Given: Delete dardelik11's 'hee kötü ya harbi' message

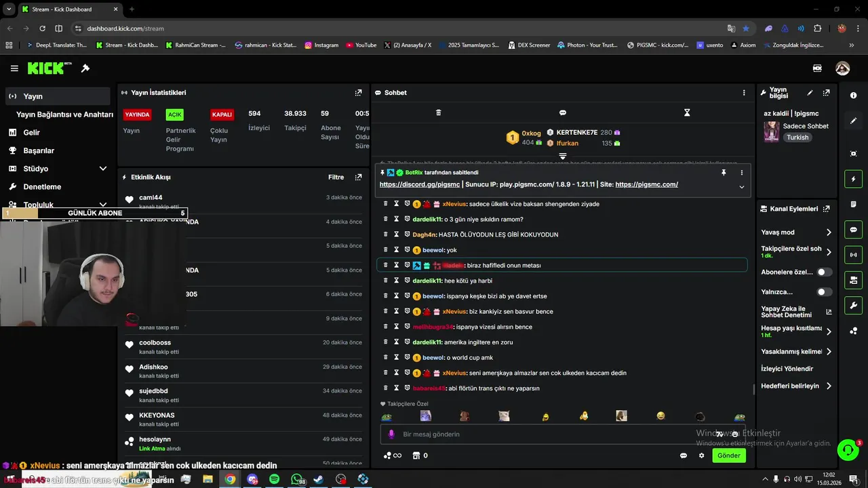Looking at the screenshot, I should [x=386, y=281].
